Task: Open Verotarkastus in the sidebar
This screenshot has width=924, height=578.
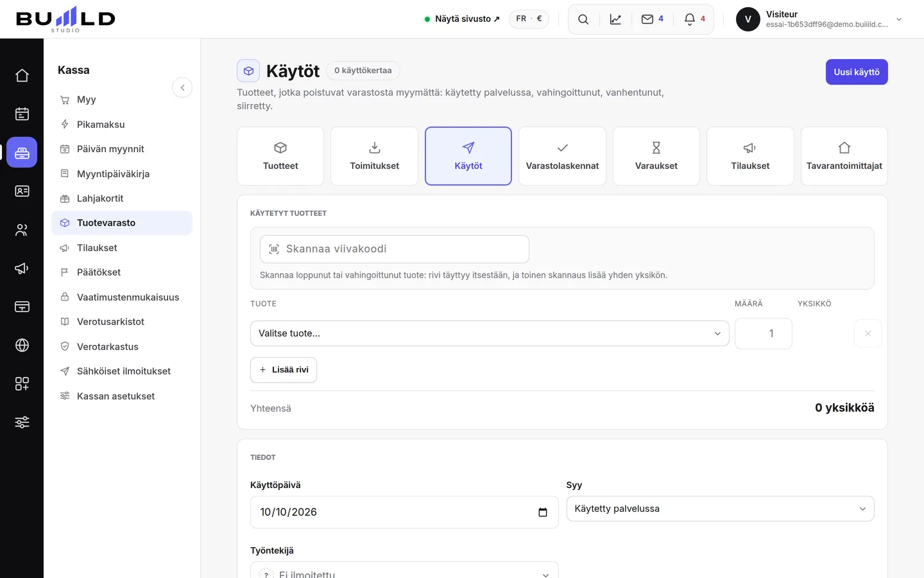Action: [x=122, y=347]
